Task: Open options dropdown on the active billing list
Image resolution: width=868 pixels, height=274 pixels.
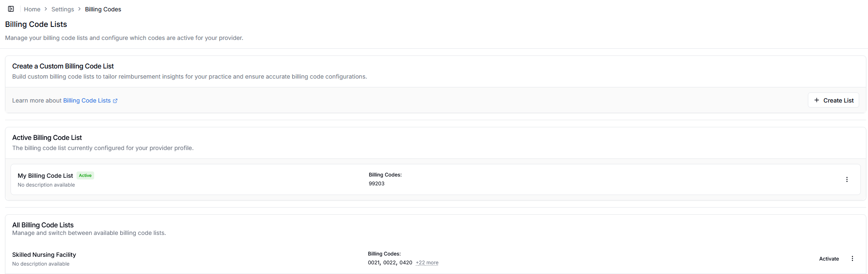Action: tap(847, 179)
